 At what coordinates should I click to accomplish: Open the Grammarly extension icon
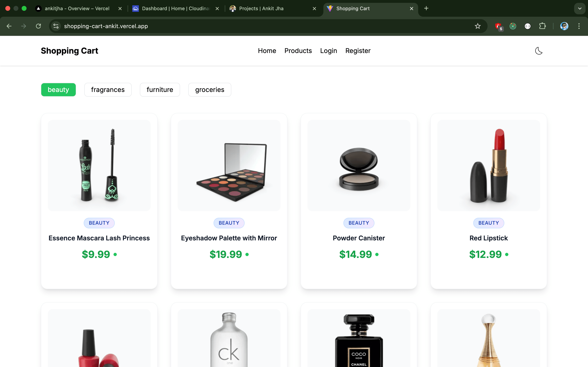(x=513, y=26)
